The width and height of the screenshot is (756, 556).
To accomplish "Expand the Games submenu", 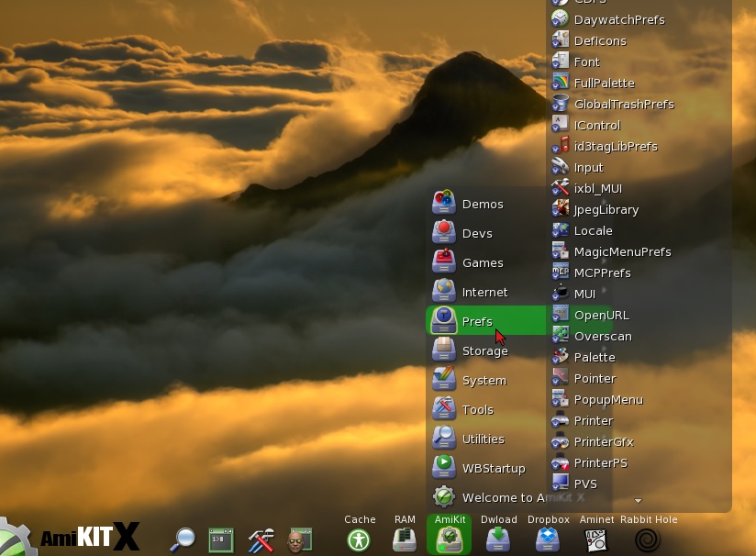I will coord(482,263).
